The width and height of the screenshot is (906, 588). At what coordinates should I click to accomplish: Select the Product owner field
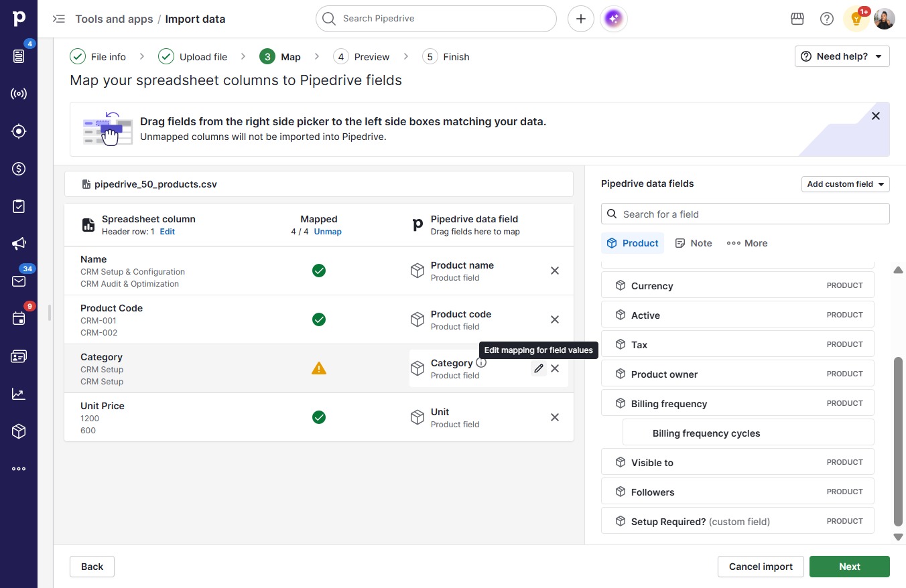click(738, 374)
